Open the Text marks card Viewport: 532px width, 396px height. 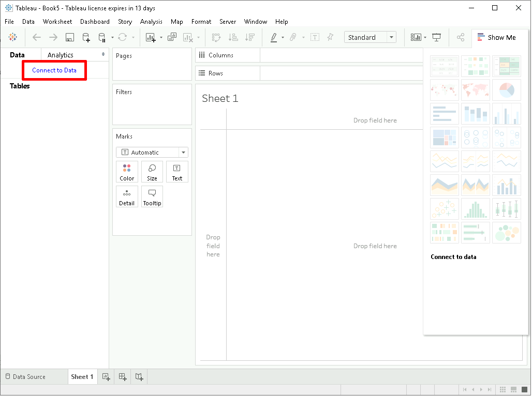tap(177, 172)
